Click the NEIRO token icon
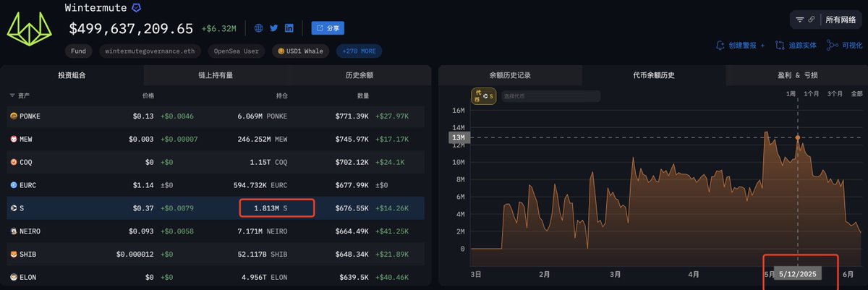868x290 pixels. tap(13, 231)
